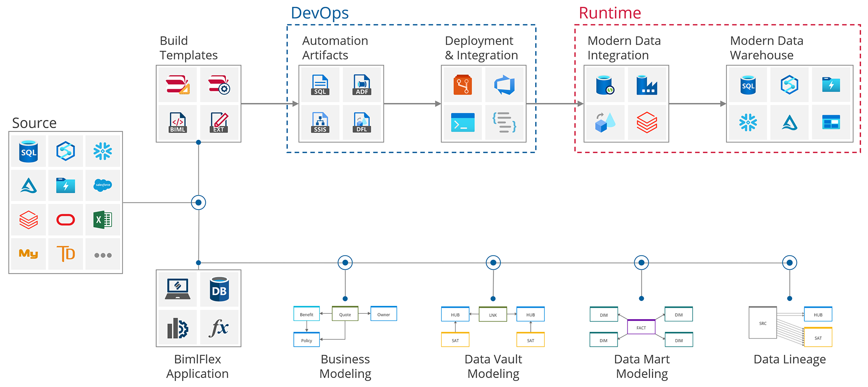Click the Snowflake icon in Modern Data Warehouse

748,122
